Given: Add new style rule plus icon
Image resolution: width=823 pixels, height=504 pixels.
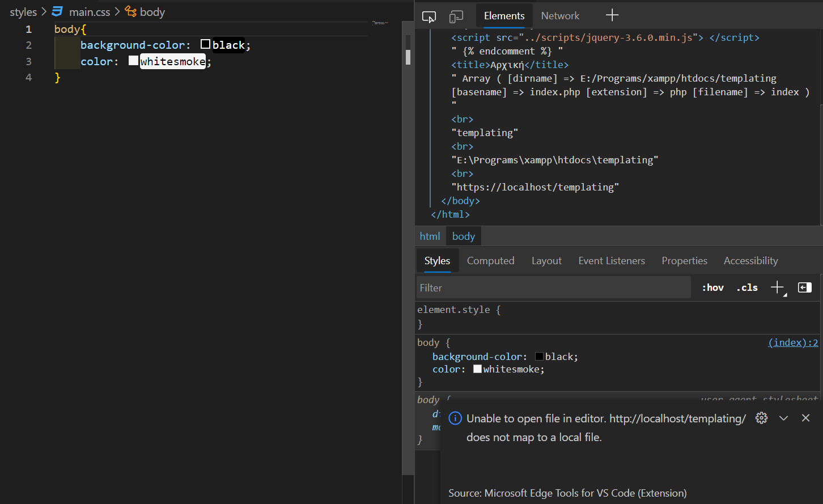Looking at the screenshot, I should click(778, 287).
